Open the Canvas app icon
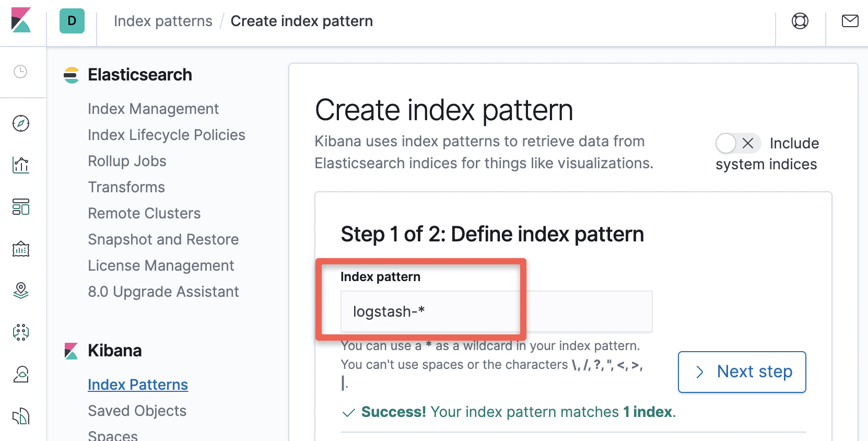868x441 pixels. [x=20, y=249]
